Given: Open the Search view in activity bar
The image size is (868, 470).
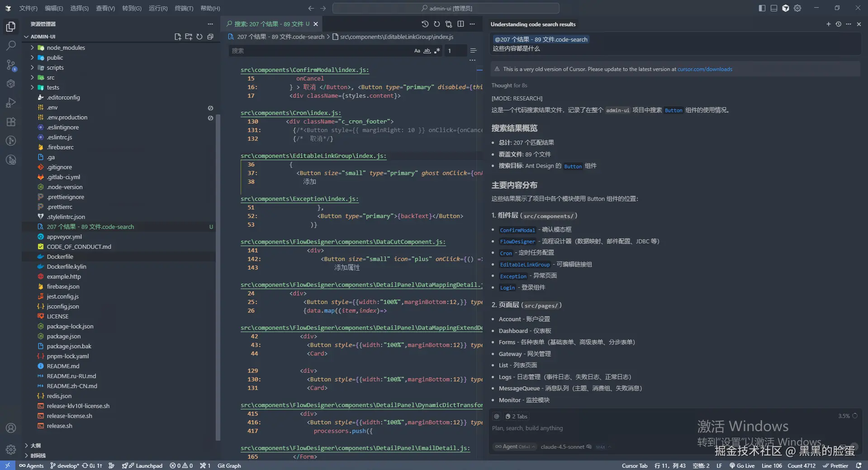Looking at the screenshot, I should (11, 46).
